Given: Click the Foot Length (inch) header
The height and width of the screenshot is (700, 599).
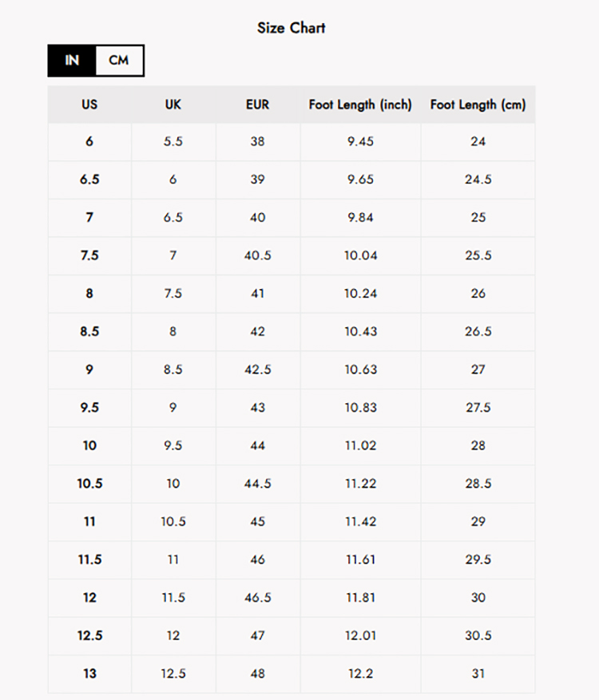Looking at the screenshot, I should (360, 105).
